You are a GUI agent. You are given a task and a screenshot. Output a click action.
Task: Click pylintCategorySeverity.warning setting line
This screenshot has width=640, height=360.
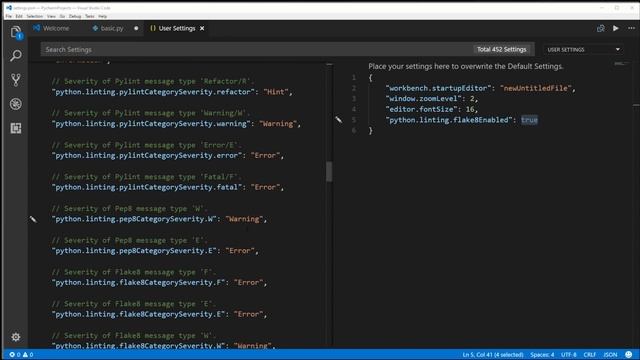tap(176, 124)
